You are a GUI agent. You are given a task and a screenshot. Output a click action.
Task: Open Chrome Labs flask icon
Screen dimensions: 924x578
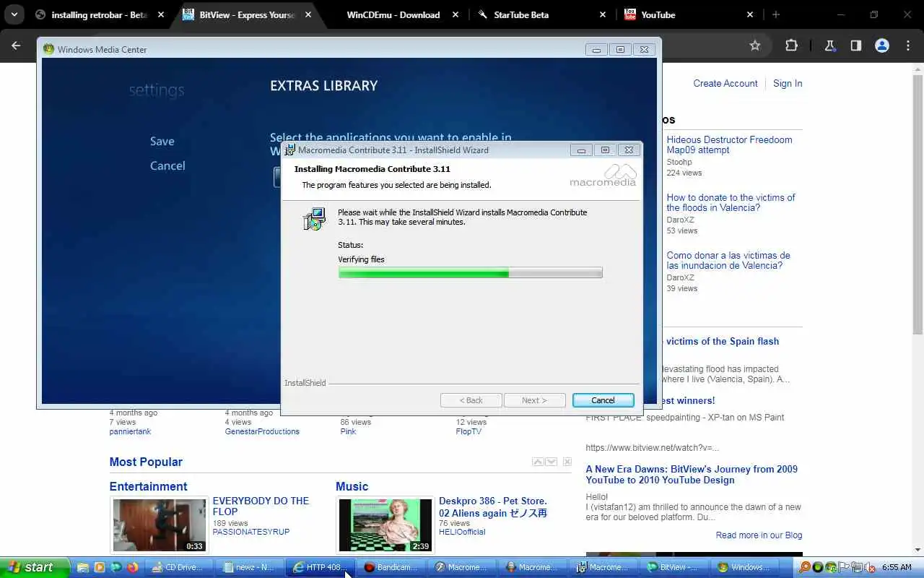coord(830,46)
